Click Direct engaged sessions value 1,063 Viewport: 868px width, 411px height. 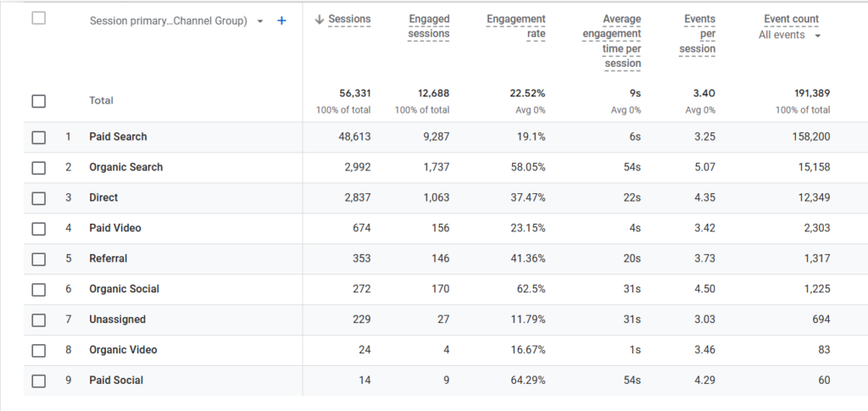(x=437, y=197)
